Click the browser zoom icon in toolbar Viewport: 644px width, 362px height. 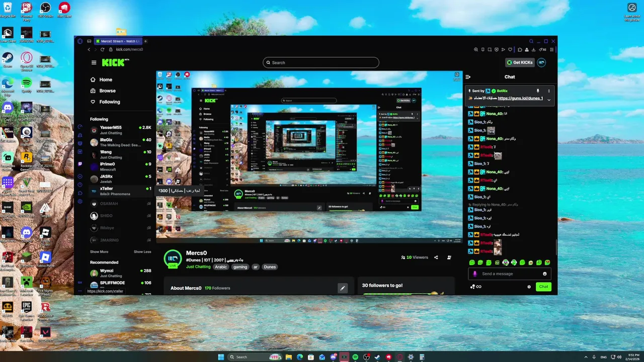(x=476, y=49)
